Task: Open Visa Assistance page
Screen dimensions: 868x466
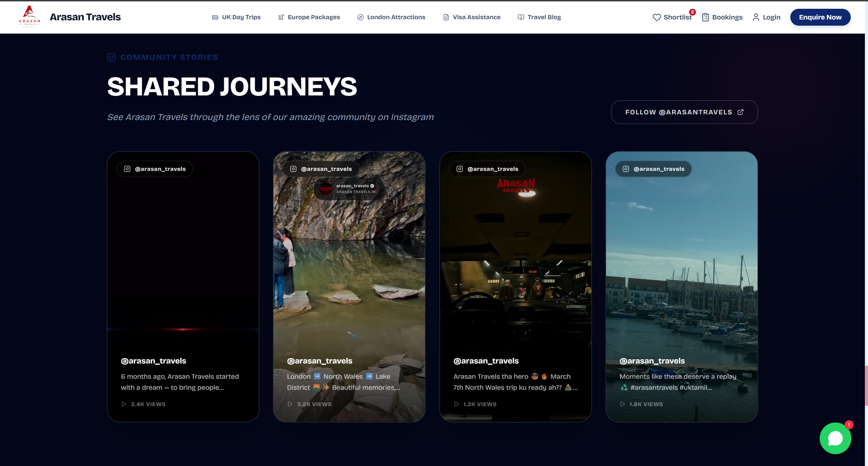Action: (472, 17)
